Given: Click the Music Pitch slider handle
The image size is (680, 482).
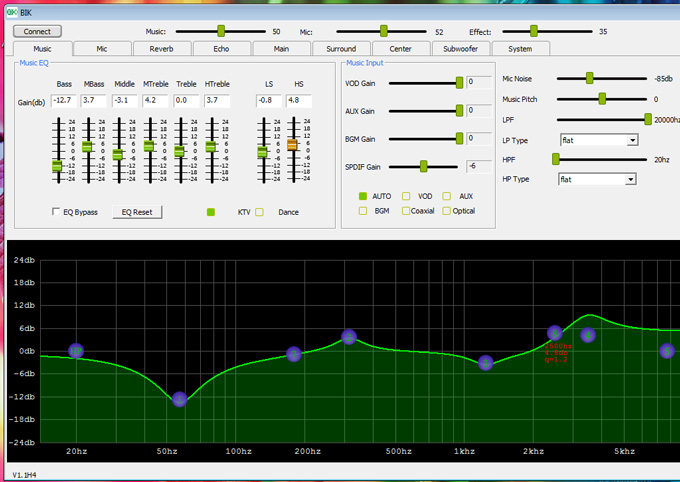Looking at the screenshot, I should (x=602, y=99).
